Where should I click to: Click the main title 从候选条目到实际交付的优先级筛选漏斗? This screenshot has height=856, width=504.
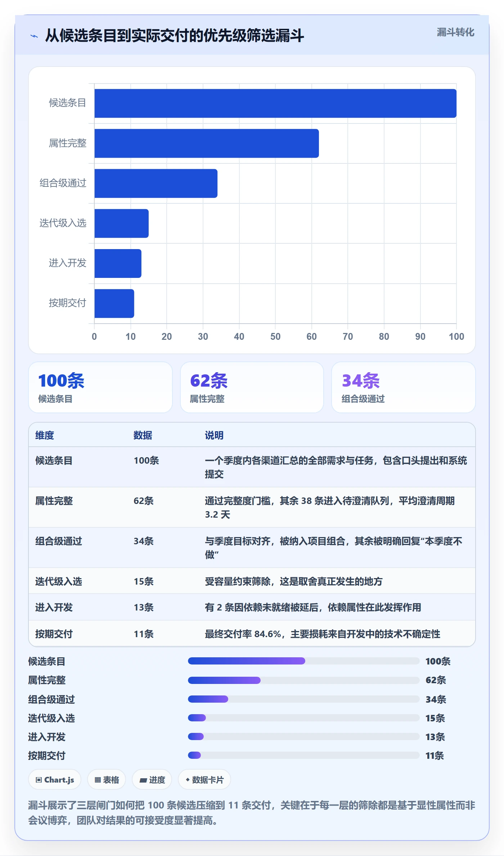pos(175,36)
